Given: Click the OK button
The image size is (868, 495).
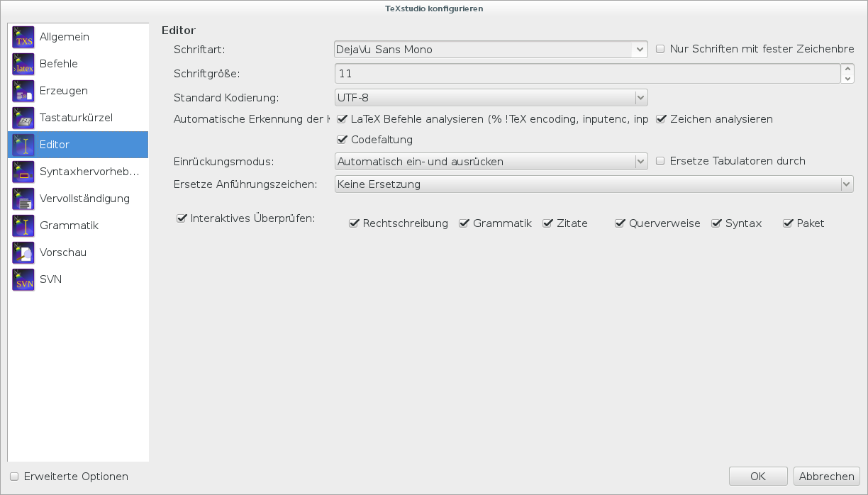Looking at the screenshot, I should pyautogui.click(x=758, y=477).
